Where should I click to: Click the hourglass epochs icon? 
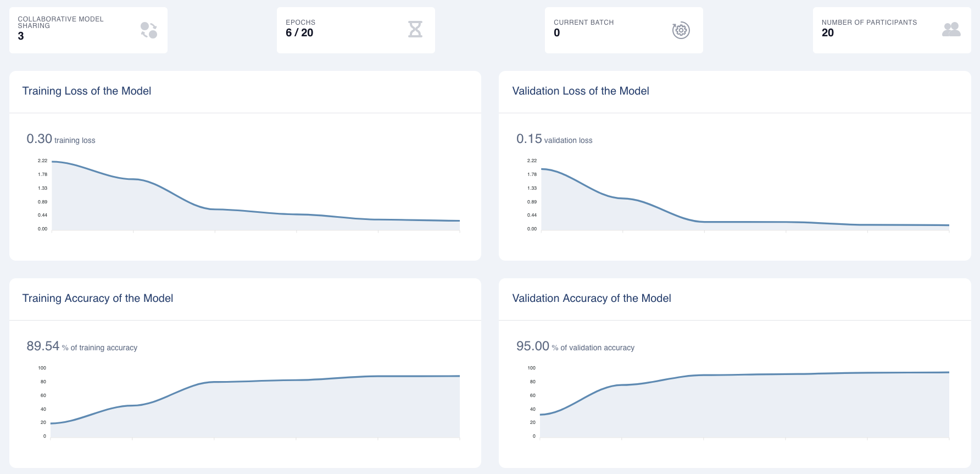pos(415,29)
